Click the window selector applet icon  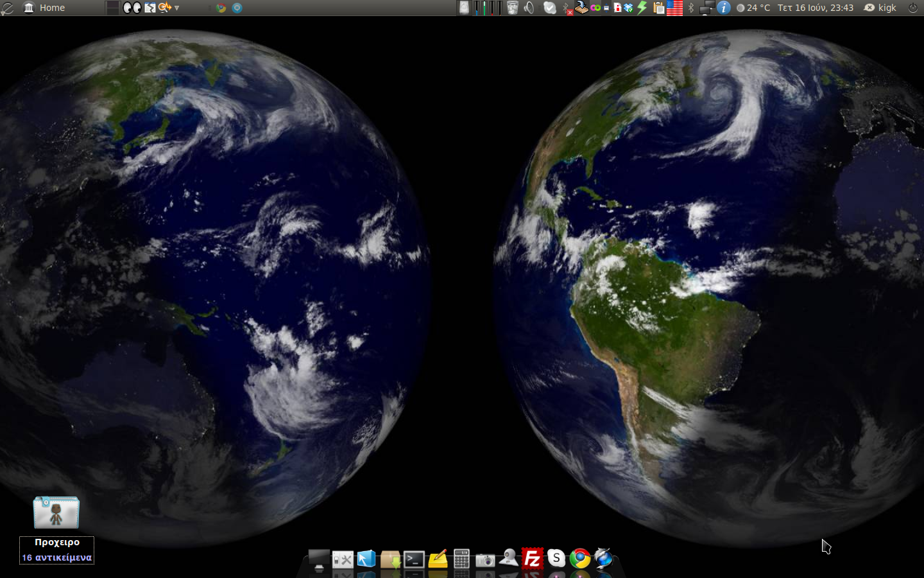click(150, 8)
